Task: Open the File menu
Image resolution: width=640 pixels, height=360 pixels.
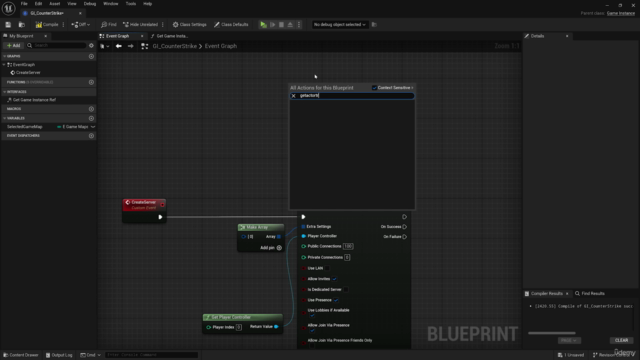Action: tap(24, 4)
